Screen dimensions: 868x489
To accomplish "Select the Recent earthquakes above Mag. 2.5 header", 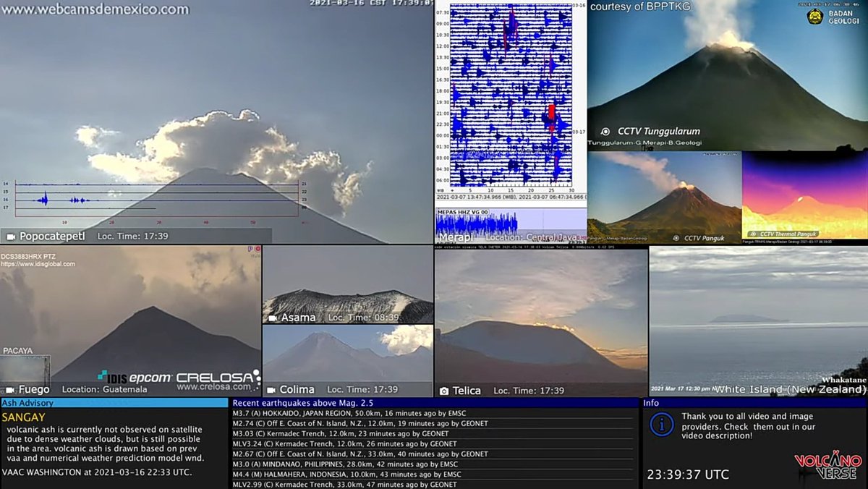I will (434, 403).
